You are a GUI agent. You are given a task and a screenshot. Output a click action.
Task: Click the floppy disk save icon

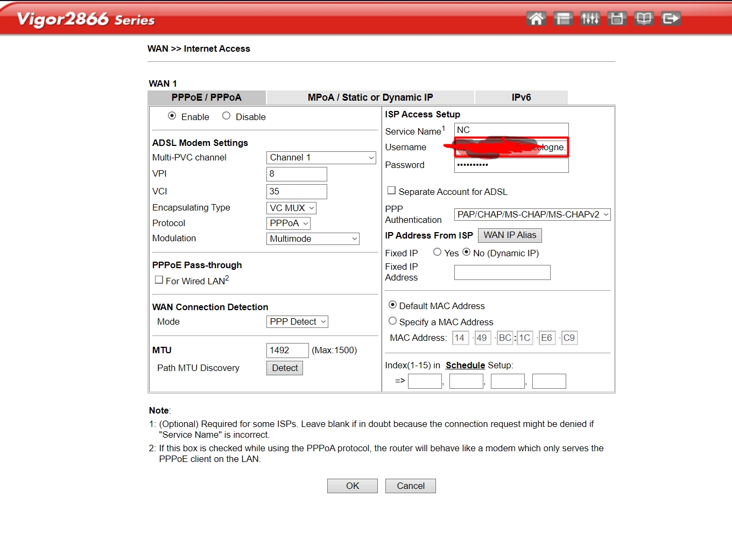pyautogui.click(x=617, y=19)
